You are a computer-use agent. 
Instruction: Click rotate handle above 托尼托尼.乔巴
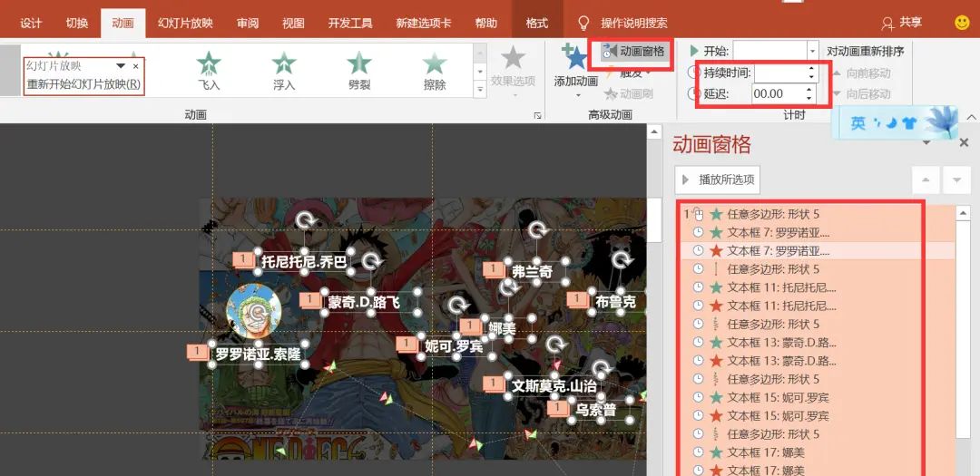point(305,220)
